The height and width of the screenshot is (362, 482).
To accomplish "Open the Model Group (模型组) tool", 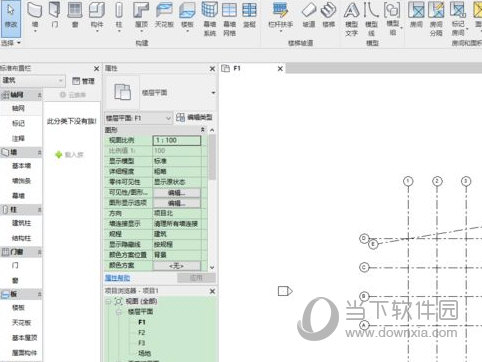I will 393,19.
